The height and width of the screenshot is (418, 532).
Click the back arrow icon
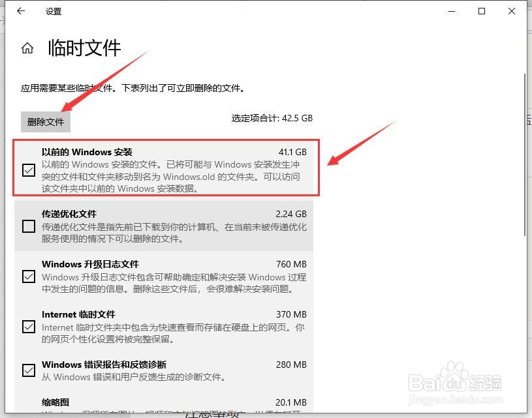click(x=20, y=11)
